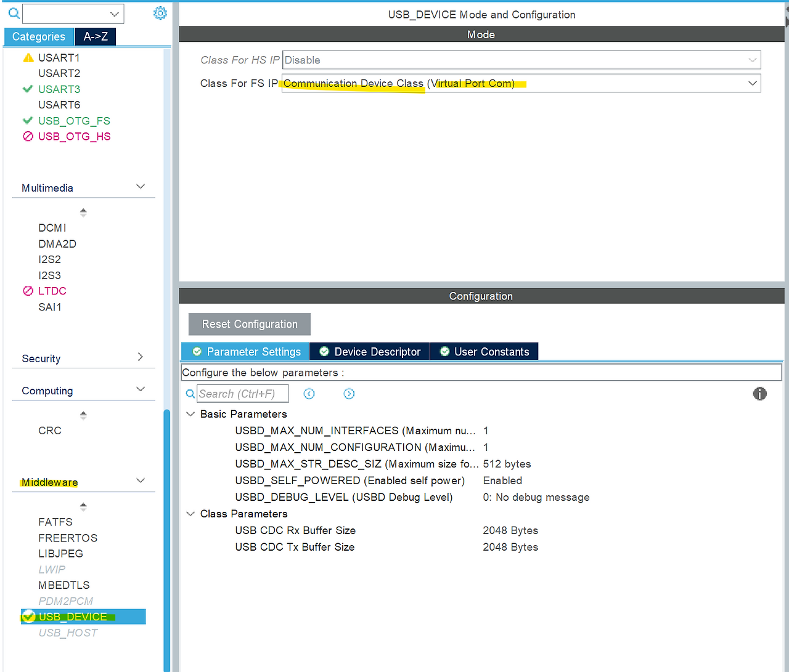The height and width of the screenshot is (672, 789).
Task: Click the magnifier icon beside the parameter search
Action: pos(190,394)
